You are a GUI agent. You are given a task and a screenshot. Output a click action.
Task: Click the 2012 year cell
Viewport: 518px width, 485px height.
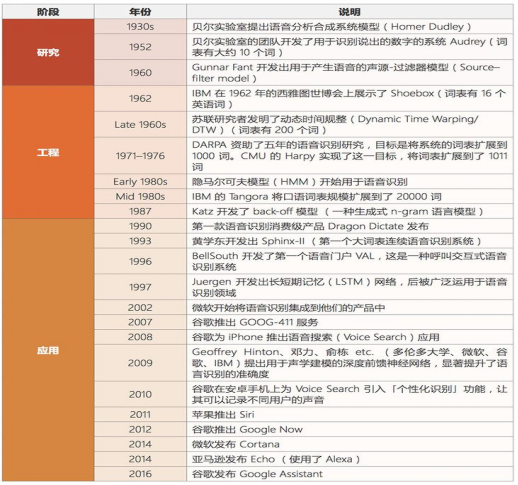click(x=140, y=429)
